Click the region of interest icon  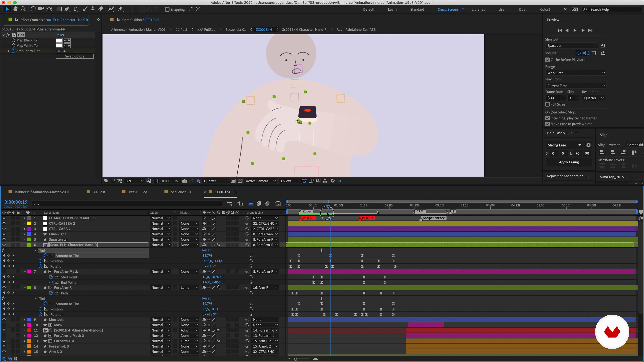coord(233,181)
